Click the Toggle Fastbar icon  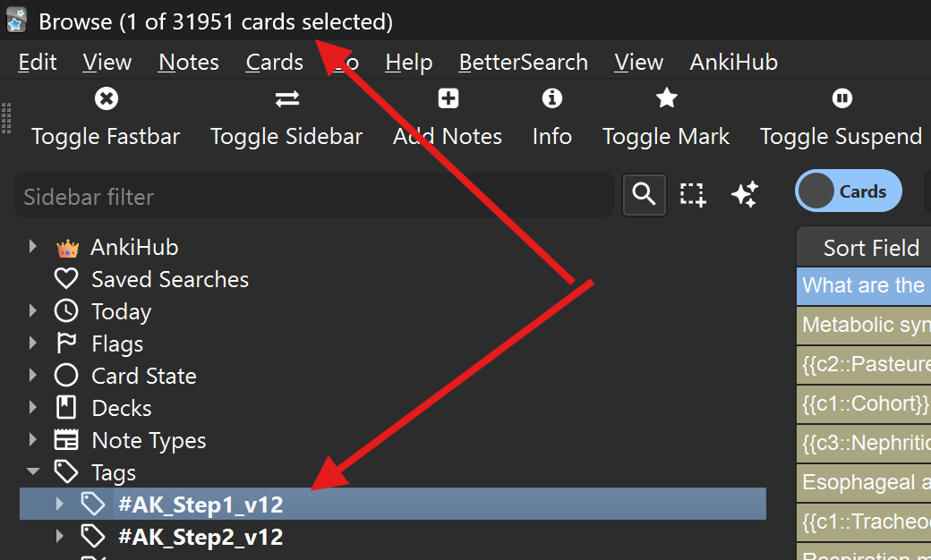pos(106,98)
